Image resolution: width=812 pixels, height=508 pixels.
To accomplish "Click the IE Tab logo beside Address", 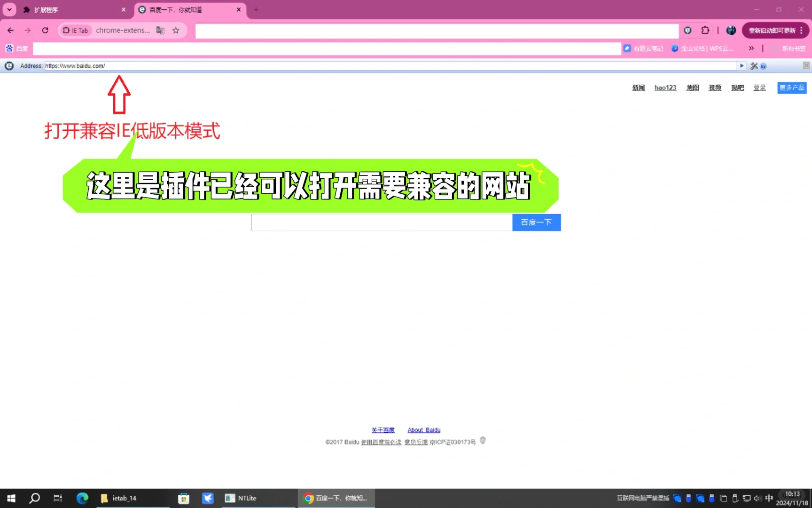I will pyautogui.click(x=9, y=66).
